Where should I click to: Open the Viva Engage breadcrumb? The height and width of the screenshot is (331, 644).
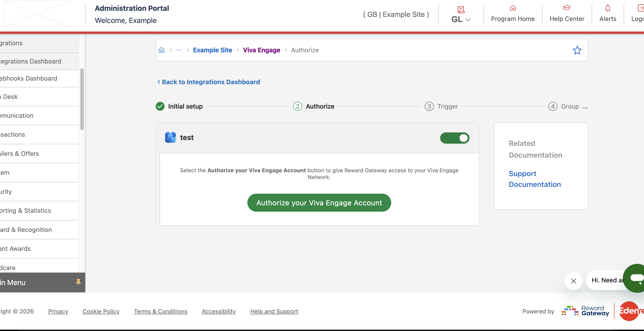262,50
